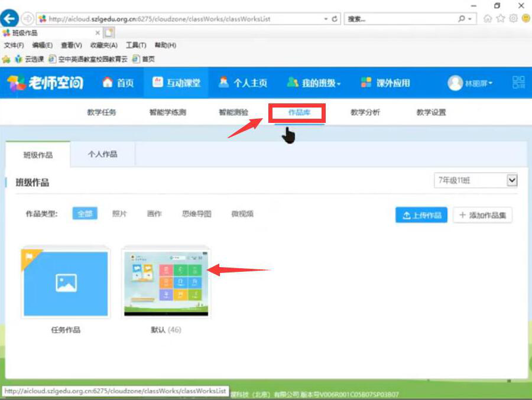Image resolution: width=532 pixels, height=400 pixels.
Task: Open the 默认 (46) album thumbnail
Action: [166, 282]
